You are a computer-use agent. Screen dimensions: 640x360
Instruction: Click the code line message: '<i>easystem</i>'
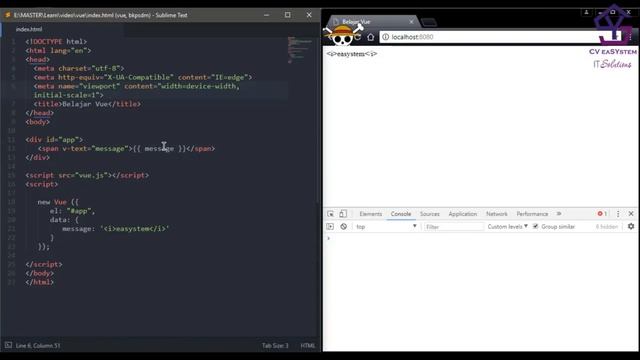click(x=116, y=229)
